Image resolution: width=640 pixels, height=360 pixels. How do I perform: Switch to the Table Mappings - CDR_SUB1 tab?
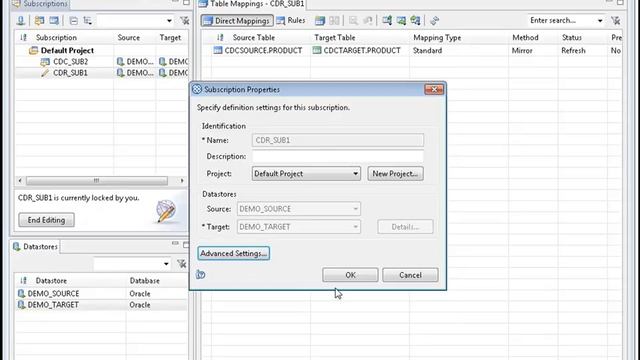252,4
